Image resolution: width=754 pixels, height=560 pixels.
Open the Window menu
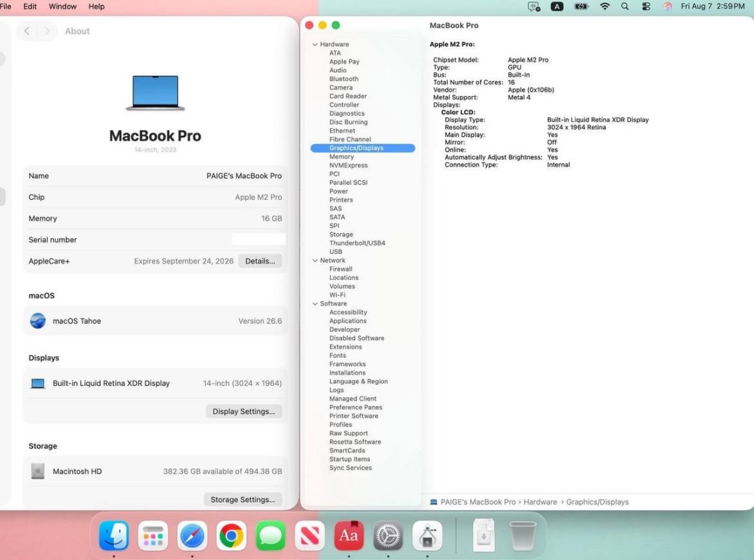[63, 6]
